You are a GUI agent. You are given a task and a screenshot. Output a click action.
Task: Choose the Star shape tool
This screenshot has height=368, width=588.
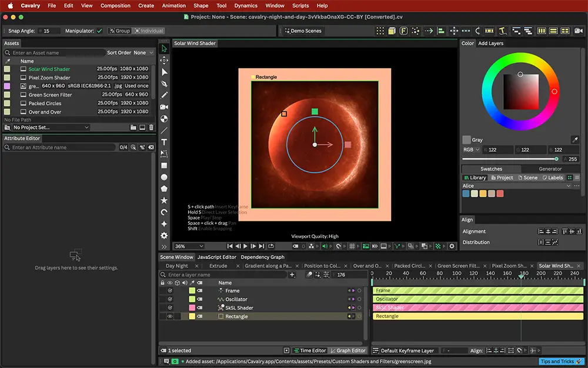pyautogui.click(x=164, y=201)
